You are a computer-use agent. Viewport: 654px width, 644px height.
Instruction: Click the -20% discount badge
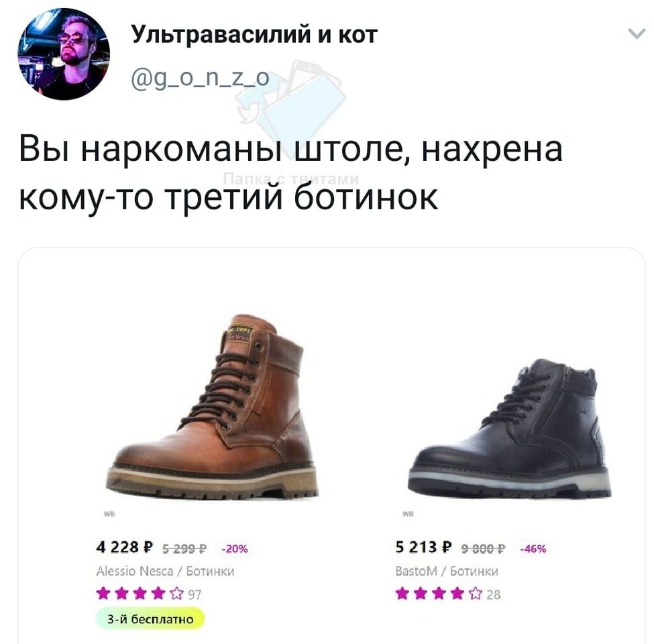coord(235,549)
